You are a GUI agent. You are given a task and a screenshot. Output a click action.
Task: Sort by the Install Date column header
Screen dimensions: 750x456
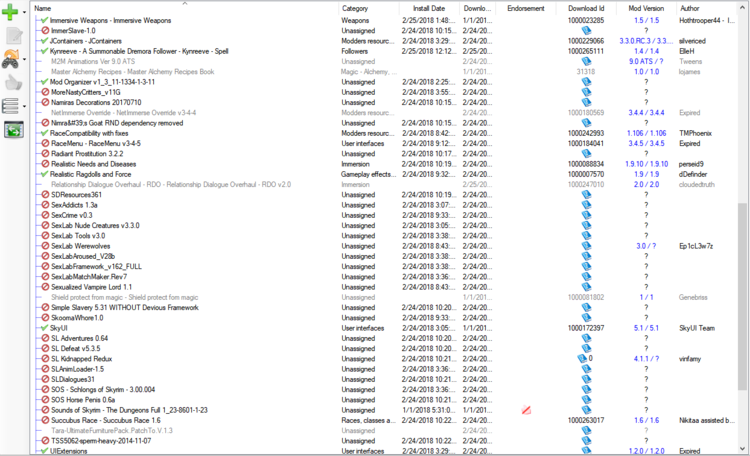[x=429, y=8]
